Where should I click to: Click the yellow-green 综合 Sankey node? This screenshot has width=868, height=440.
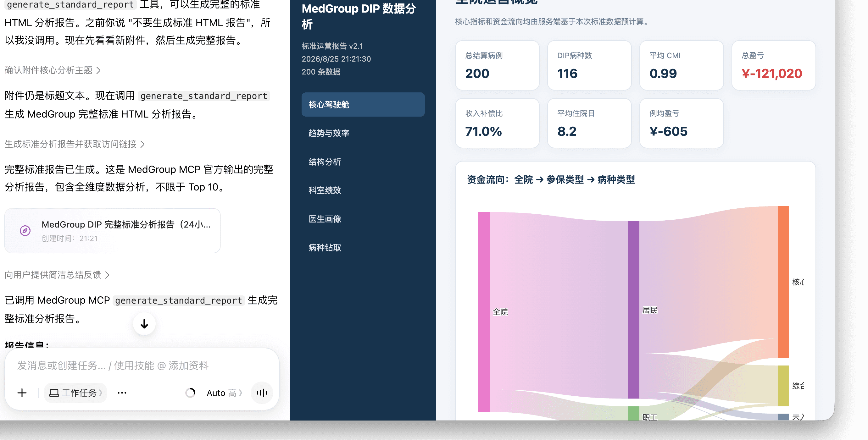click(783, 386)
